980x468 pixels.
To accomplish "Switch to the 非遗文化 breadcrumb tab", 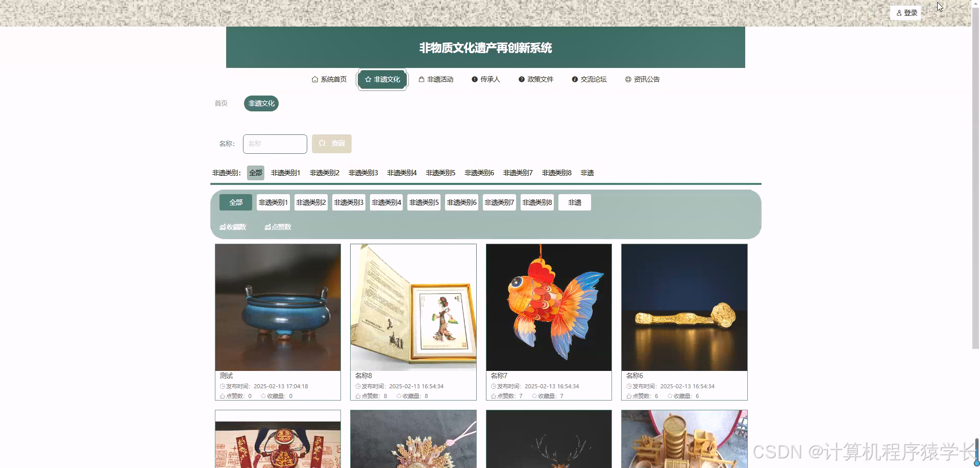I will tap(261, 103).
